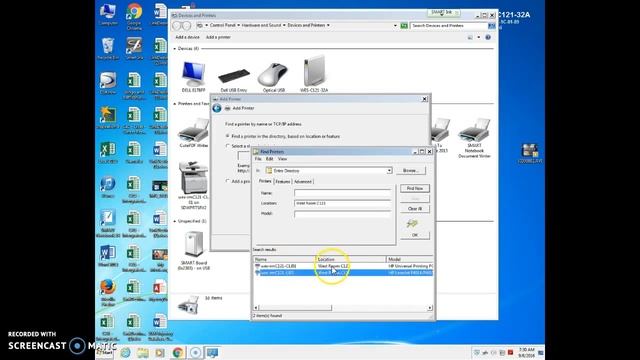Collapse the Devices group
Image resolution: width=640 pixels, height=360 pixels.
pos(175,49)
